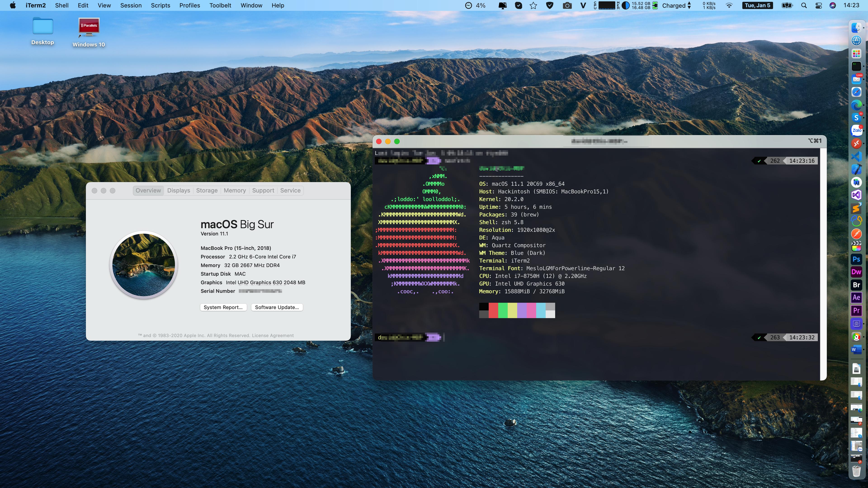Activate Siri from the menu bar
Viewport: 868px width, 488px height.
coord(833,5)
